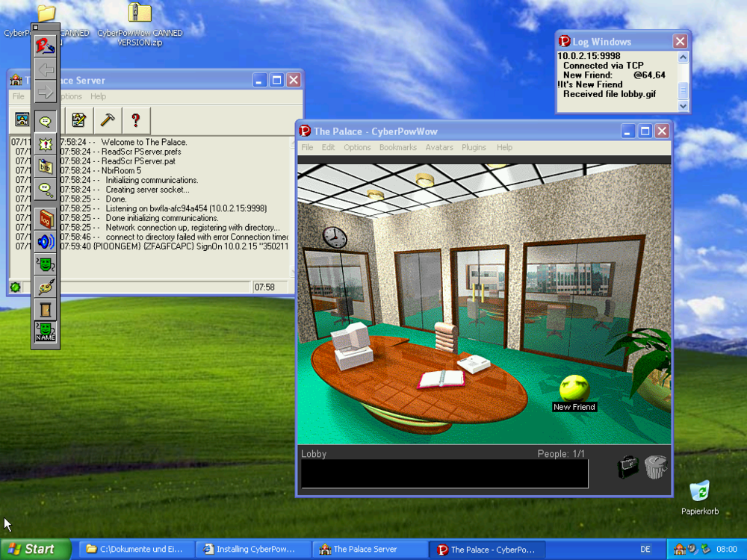Click the briefcase prop bag icon
Image resolution: width=747 pixels, height=560 pixels.
pos(628,467)
